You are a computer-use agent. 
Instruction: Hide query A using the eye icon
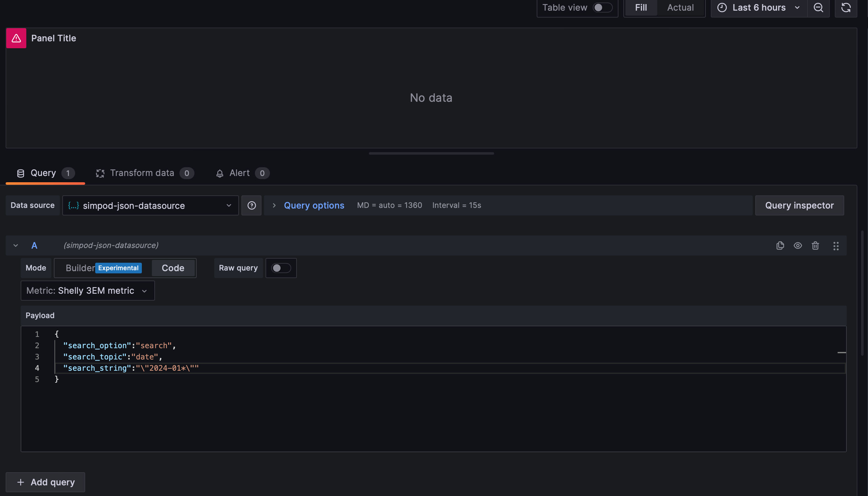[x=798, y=245]
